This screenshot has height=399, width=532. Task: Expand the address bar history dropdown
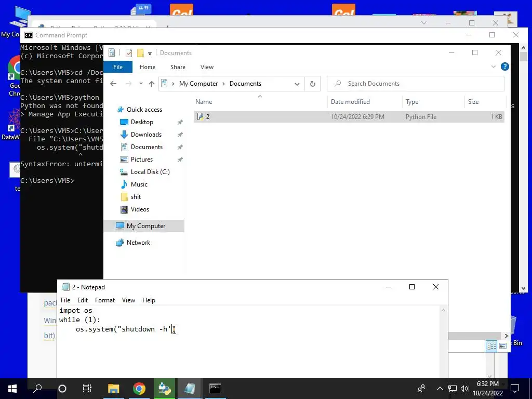pos(297,84)
